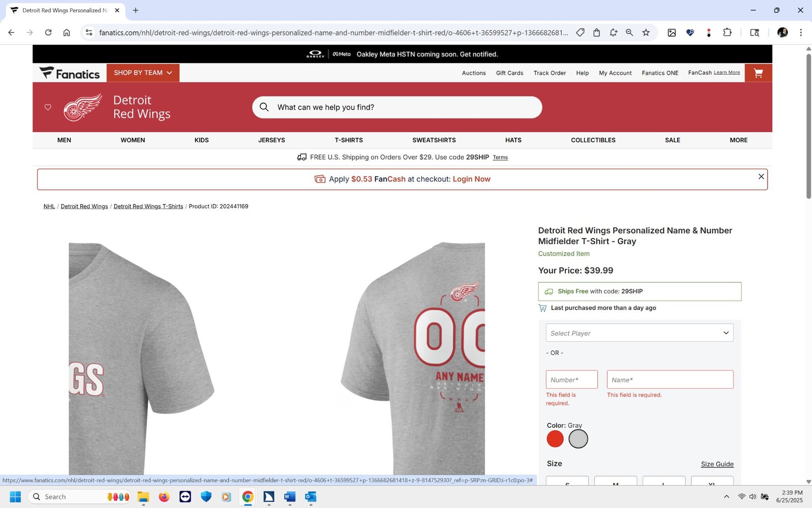Expand the SHOP BY TEAM dropdown
Viewport: 812px width, 508px height.
(x=143, y=73)
